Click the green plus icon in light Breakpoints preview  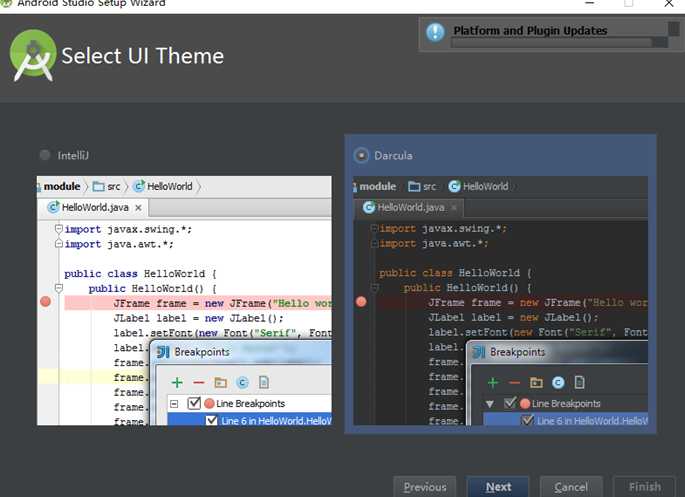point(177,383)
